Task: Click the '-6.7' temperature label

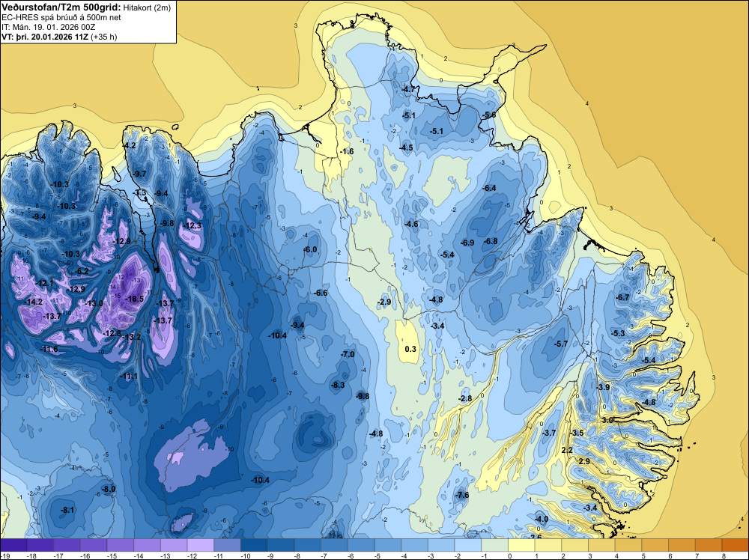Action: [x=622, y=297]
